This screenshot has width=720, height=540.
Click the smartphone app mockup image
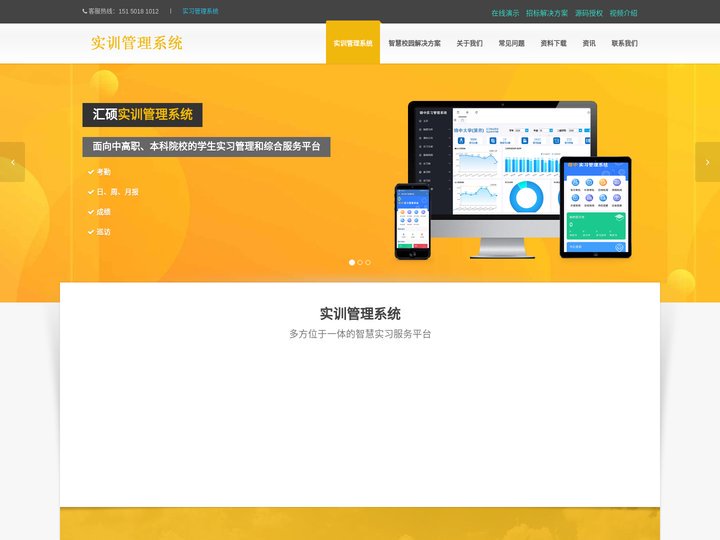click(x=412, y=221)
